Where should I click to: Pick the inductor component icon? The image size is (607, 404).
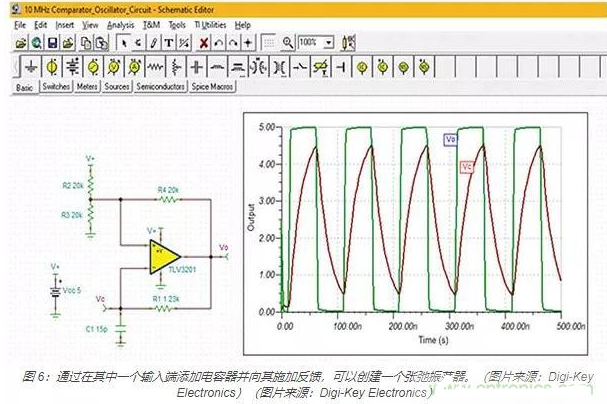[x=218, y=67]
